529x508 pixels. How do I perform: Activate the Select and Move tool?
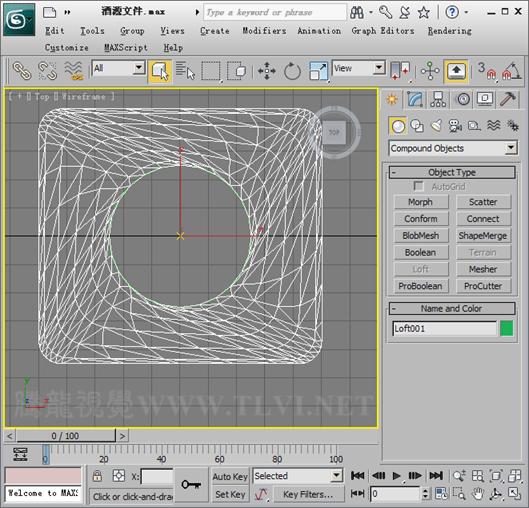267,71
